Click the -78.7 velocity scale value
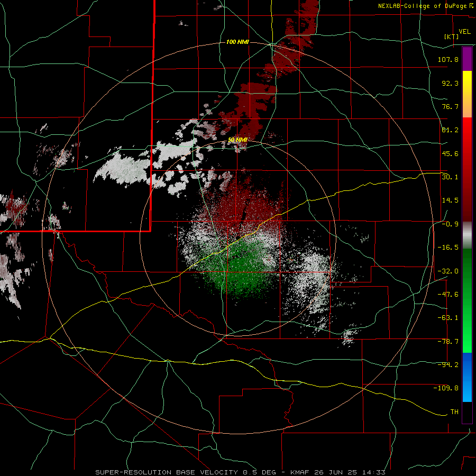This screenshot has width=476, height=476. point(448,342)
